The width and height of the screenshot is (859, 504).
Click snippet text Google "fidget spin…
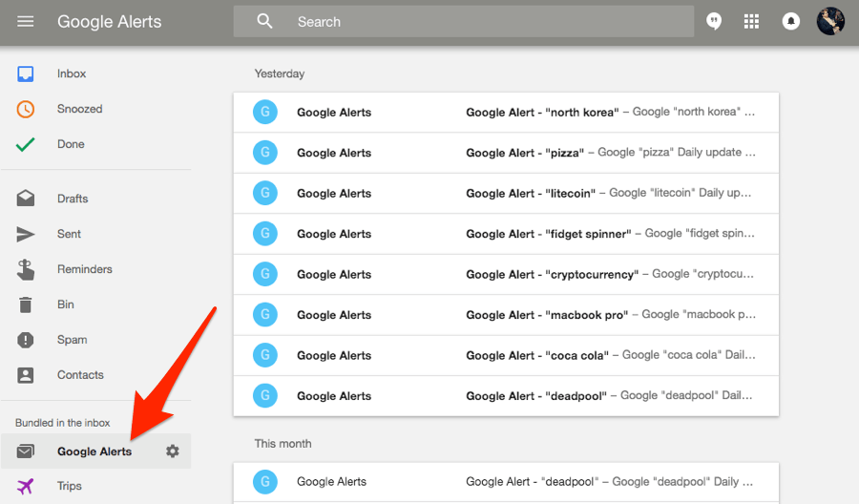700,233
